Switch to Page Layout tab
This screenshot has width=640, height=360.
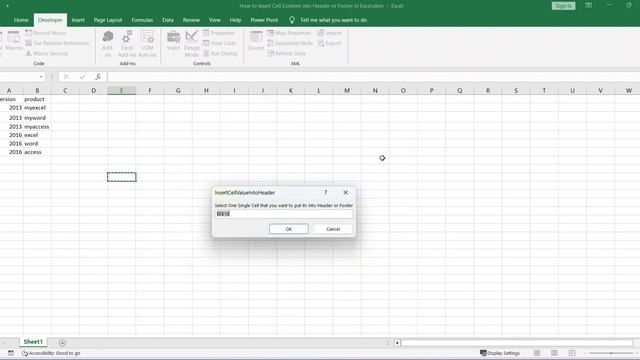tap(108, 20)
